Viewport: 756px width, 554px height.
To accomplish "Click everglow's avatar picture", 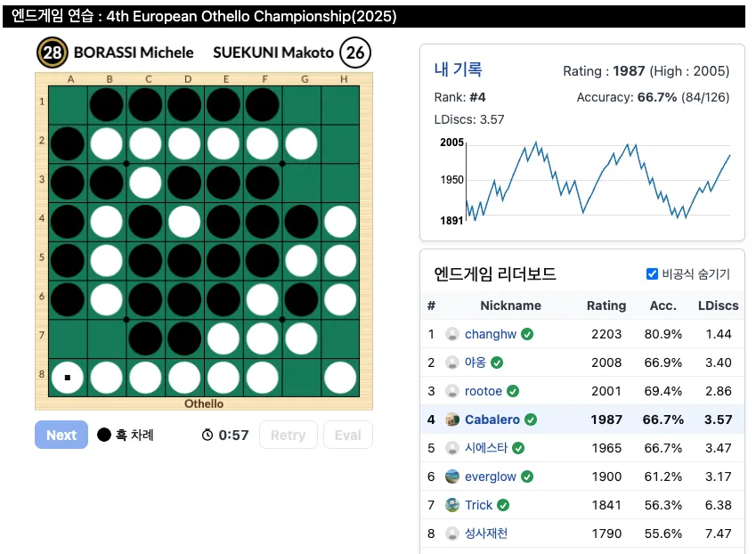I will pyautogui.click(x=451, y=477).
